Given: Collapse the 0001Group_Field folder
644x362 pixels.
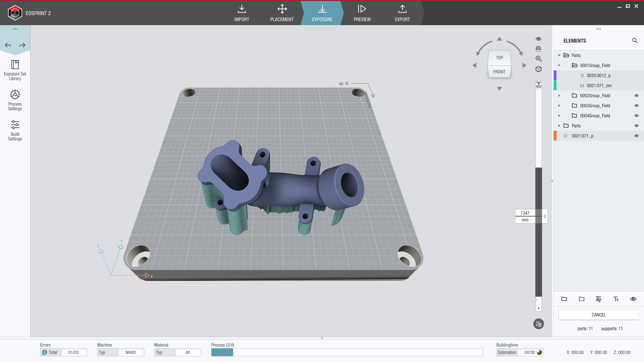Looking at the screenshot, I should pos(559,66).
